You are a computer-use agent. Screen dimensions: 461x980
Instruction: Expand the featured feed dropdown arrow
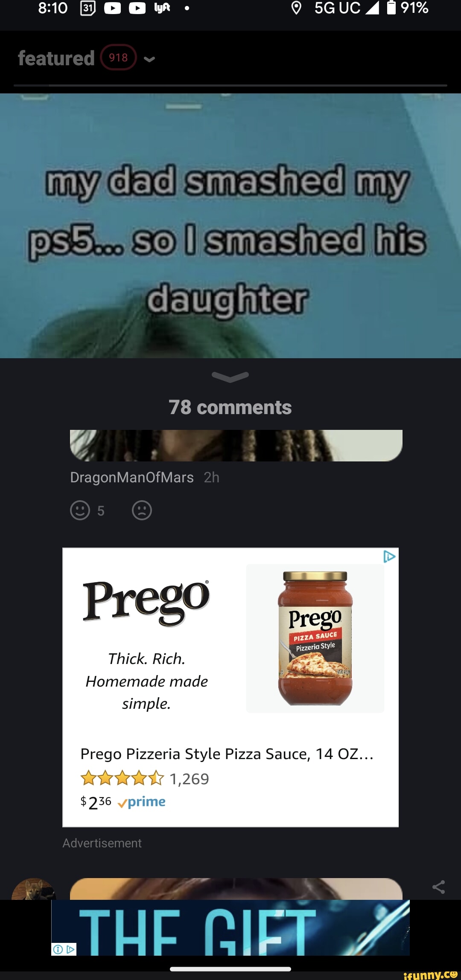coord(149,59)
